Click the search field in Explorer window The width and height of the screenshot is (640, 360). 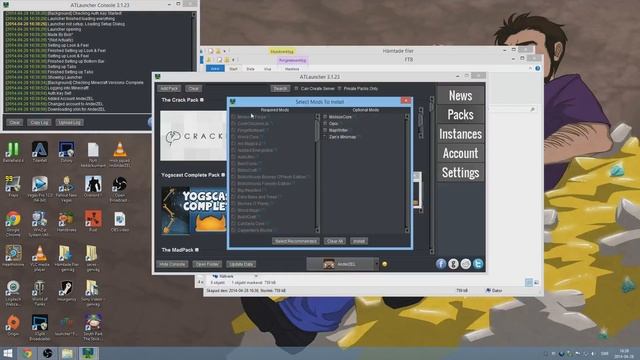[x=513, y=109]
